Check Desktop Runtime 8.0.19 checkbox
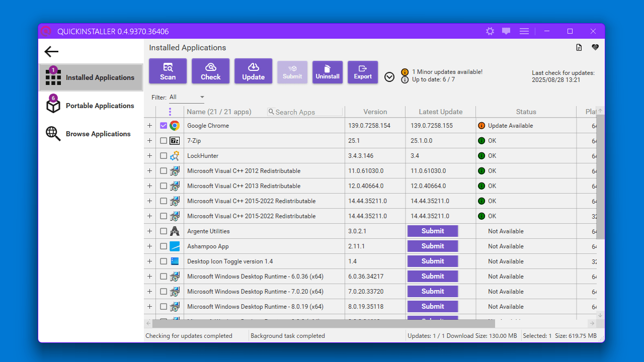Screen dimensions: 644x362 (164, 307)
